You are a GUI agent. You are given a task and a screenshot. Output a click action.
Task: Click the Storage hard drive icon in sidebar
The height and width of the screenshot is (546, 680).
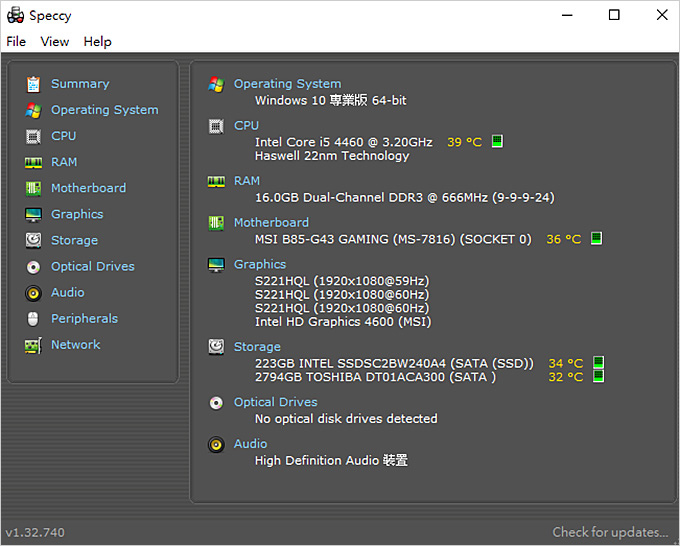[x=33, y=240]
